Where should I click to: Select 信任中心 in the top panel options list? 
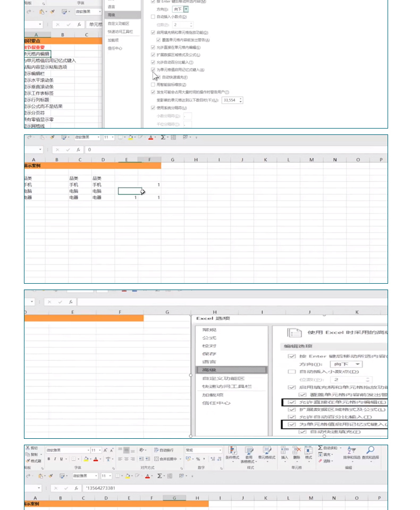point(115,48)
